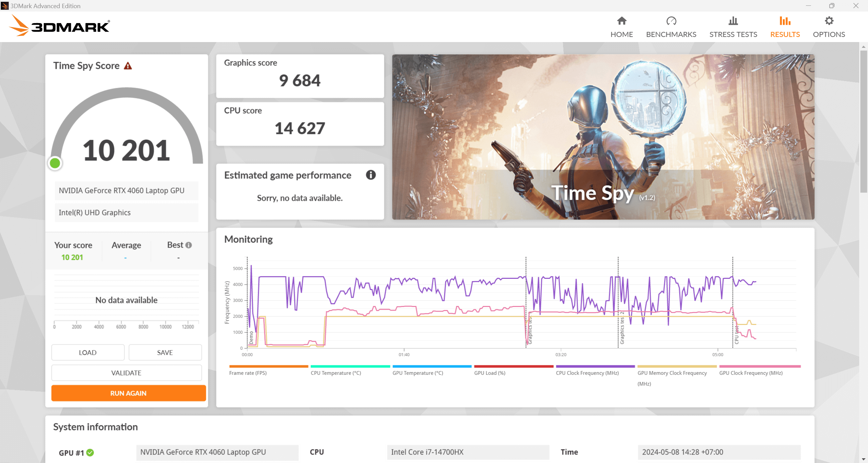Minimize the 3DMark window

pos(808,6)
